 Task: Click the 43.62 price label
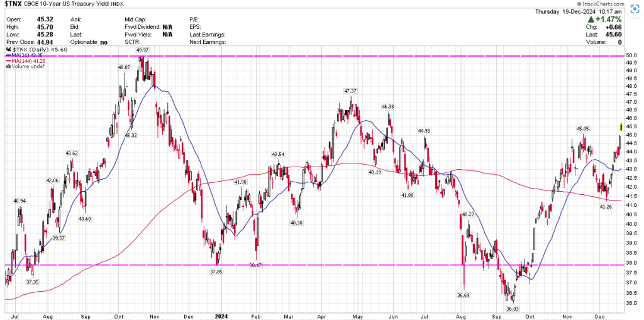(72, 153)
